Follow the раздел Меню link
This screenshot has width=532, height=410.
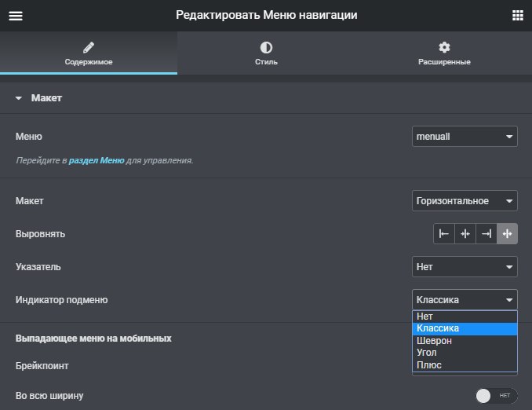(x=97, y=160)
